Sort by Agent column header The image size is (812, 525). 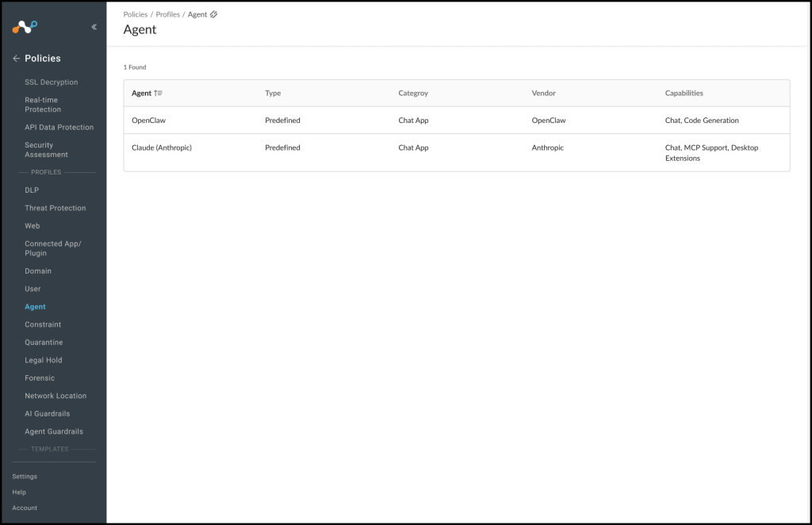pyautogui.click(x=141, y=94)
